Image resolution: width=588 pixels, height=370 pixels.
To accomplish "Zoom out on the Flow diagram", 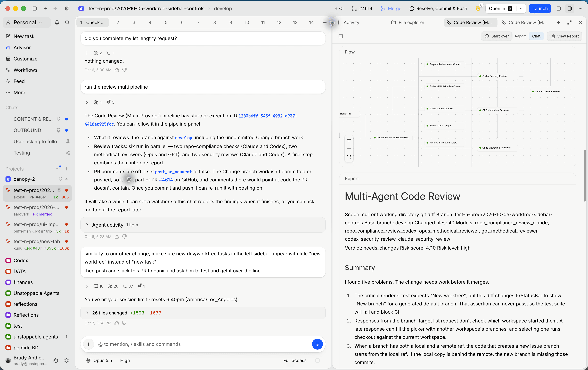I will (x=349, y=148).
